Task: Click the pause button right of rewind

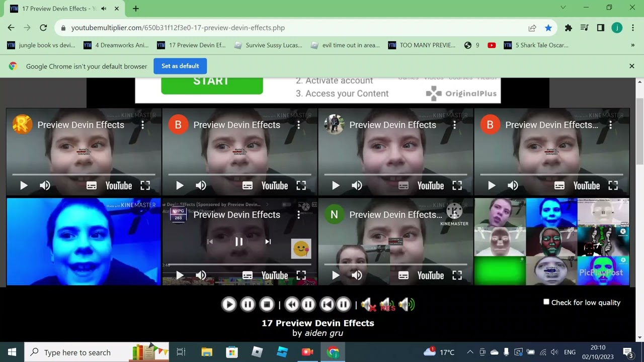Action: pyautogui.click(x=308, y=304)
